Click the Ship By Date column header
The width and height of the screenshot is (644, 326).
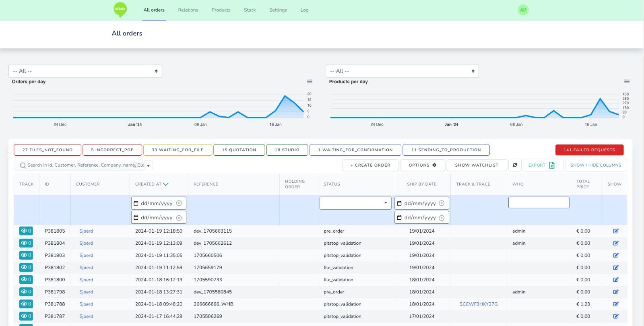click(421, 184)
